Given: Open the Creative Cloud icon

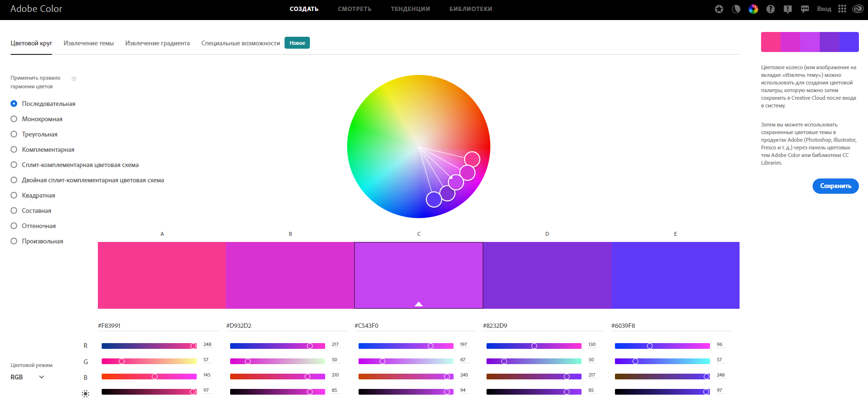Looking at the screenshot, I should tap(857, 9).
